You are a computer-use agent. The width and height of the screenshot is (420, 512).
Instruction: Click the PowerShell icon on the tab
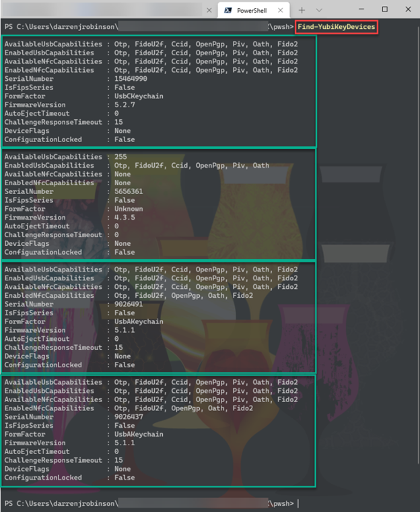click(228, 11)
